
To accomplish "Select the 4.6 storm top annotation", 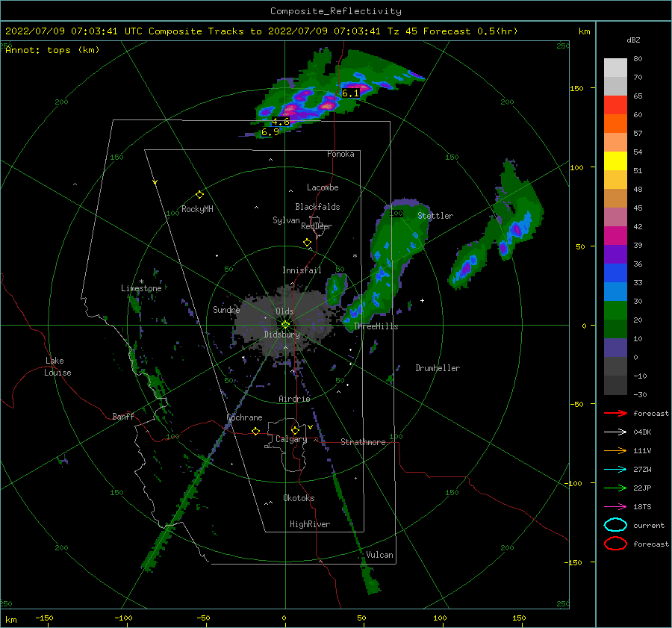I will click(x=281, y=121).
